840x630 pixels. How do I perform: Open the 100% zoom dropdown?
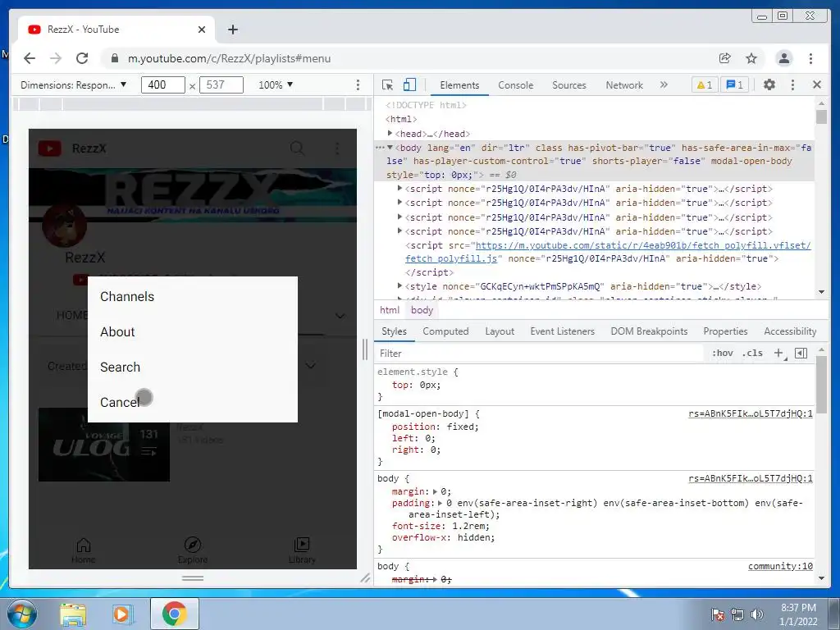pyautogui.click(x=276, y=84)
